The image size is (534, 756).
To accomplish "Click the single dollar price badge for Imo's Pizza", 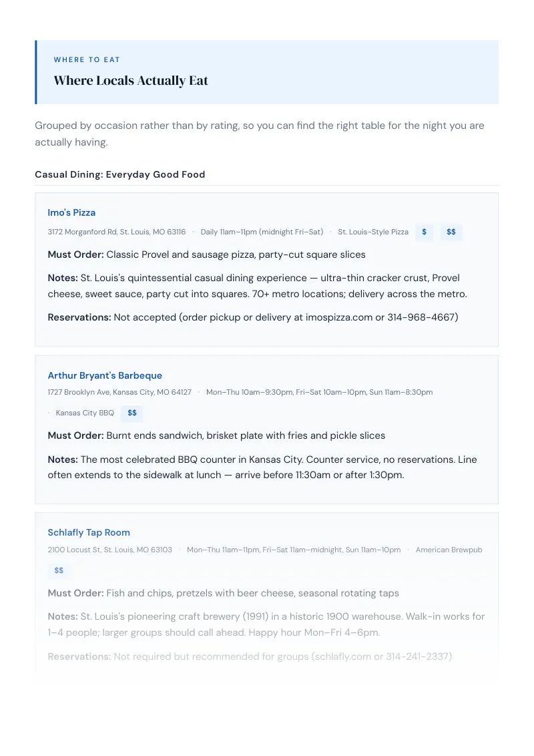I will pos(424,232).
